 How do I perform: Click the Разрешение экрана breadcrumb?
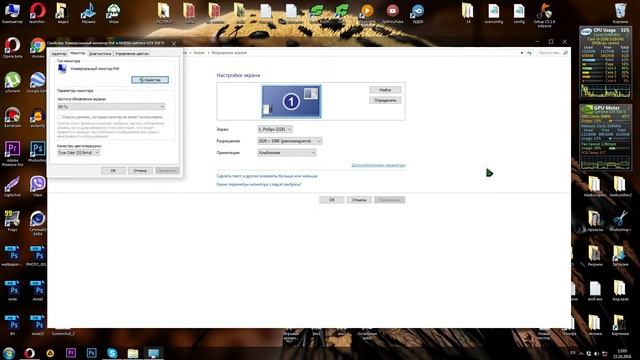click(229, 53)
